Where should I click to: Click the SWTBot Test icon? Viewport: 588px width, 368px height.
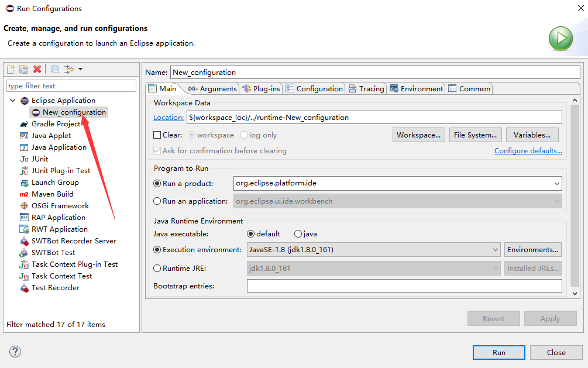point(24,253)
